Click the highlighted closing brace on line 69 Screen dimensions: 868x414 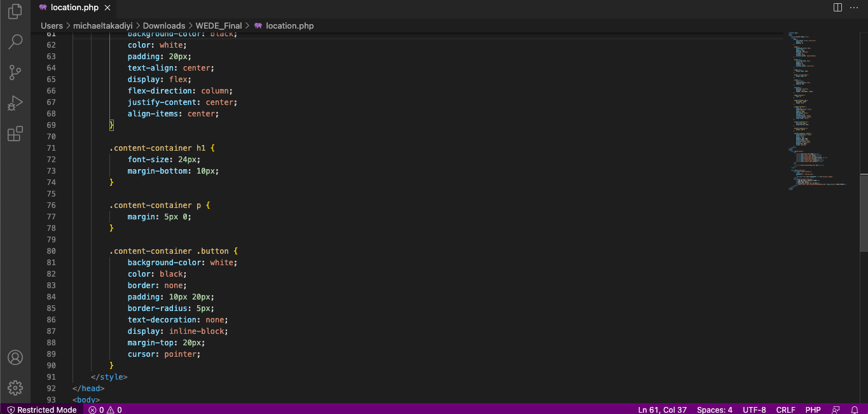(x=111, y=125)
